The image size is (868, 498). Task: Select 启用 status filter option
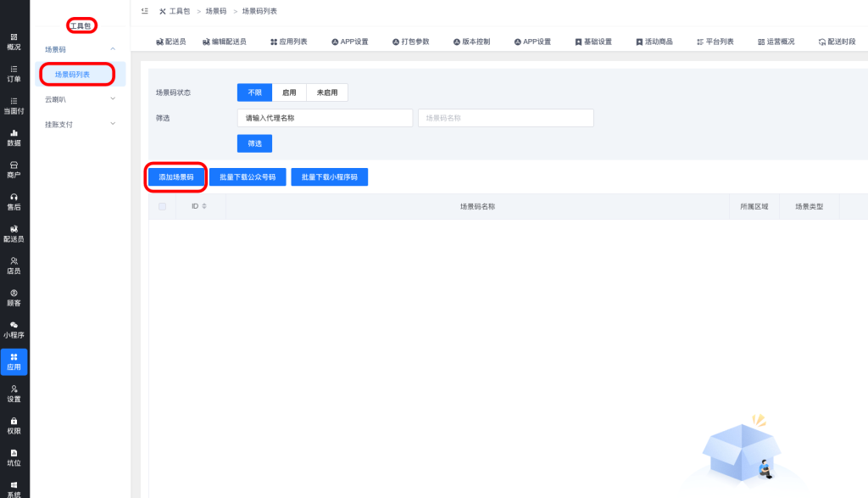click(x=289, y=92)
